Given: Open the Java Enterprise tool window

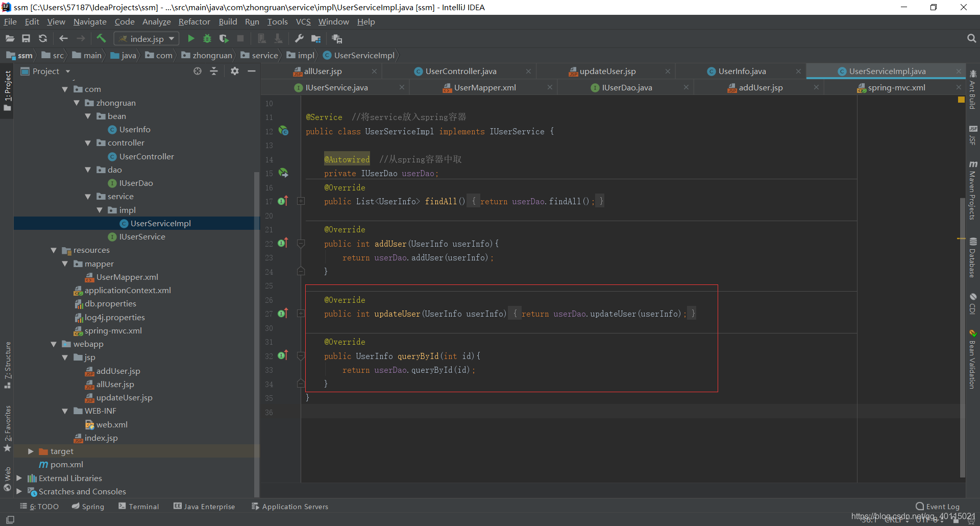Looking at the screenshot, I should click(204, 506).
